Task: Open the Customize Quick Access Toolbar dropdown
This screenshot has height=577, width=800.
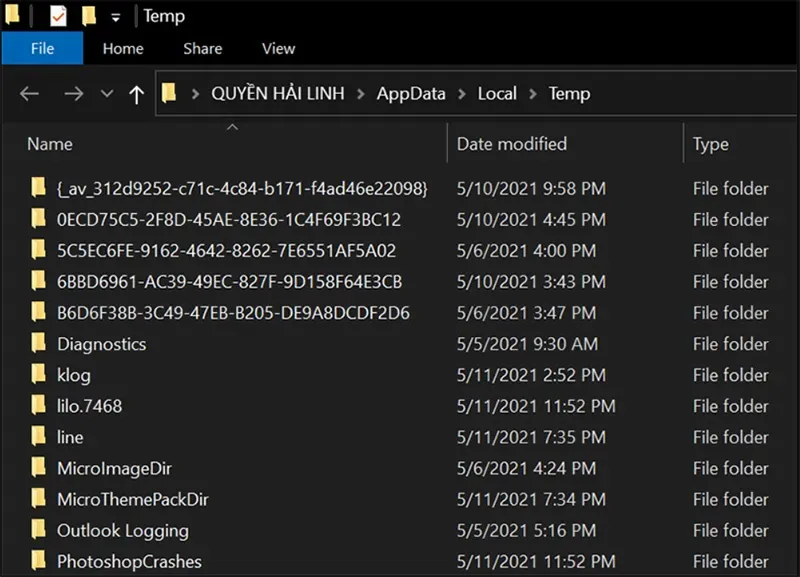Action: 116,17
